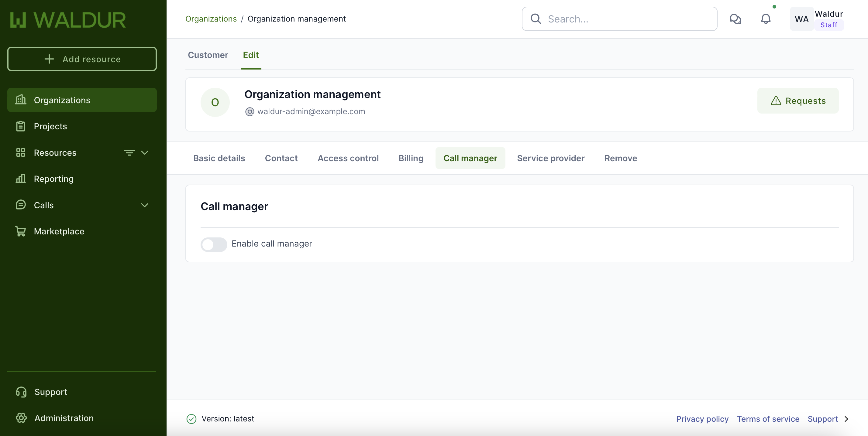Click the Reporting chart icon
The width and height of the screenshot is (868, 436).
21,179
